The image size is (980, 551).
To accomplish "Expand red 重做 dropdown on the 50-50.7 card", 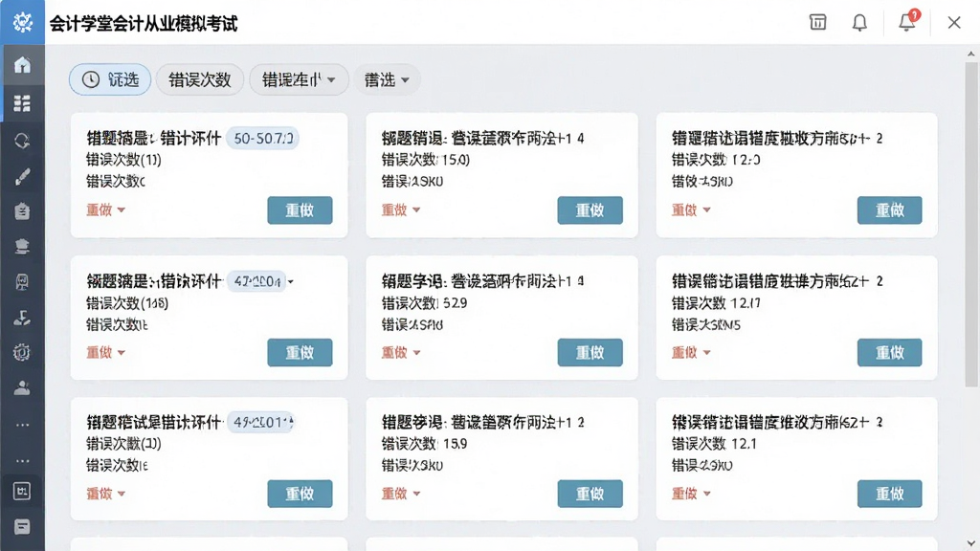I will [x=105, y=209].
